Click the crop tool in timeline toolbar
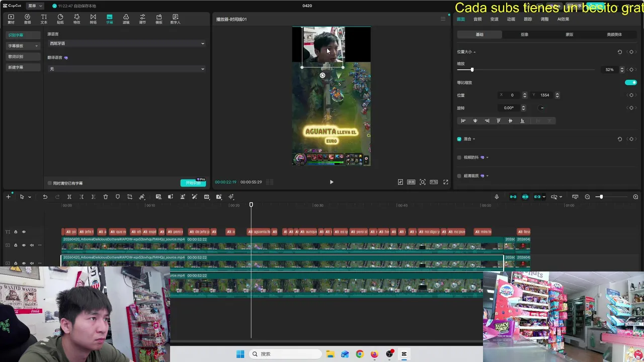 [x=130, y=197]
